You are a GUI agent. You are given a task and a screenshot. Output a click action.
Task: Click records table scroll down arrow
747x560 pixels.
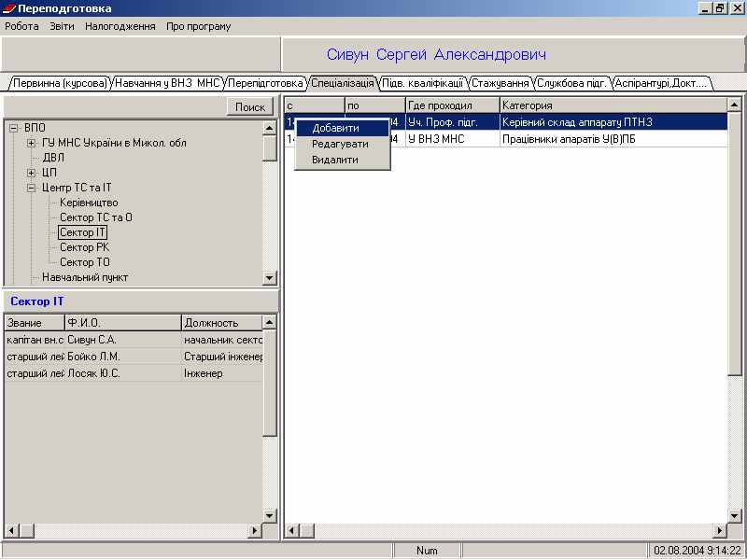[x=735, y=516]
